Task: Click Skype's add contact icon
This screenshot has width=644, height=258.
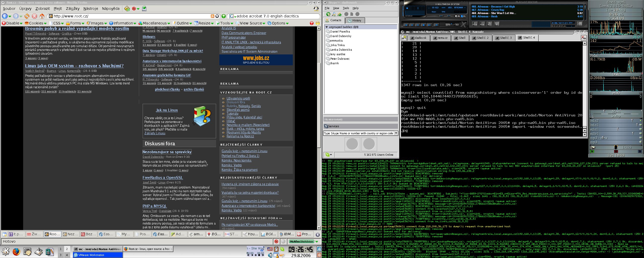Action: 328,14
